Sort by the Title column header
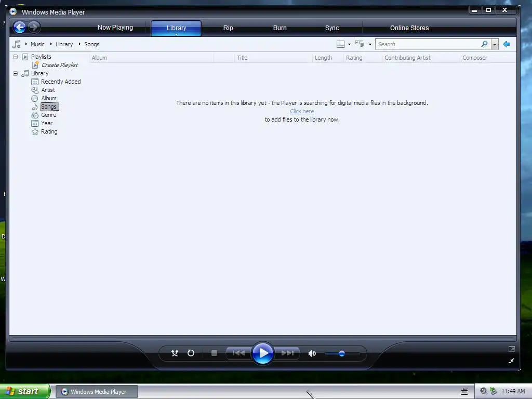Viewport: 532px width, 399px height. click(273, 58)
